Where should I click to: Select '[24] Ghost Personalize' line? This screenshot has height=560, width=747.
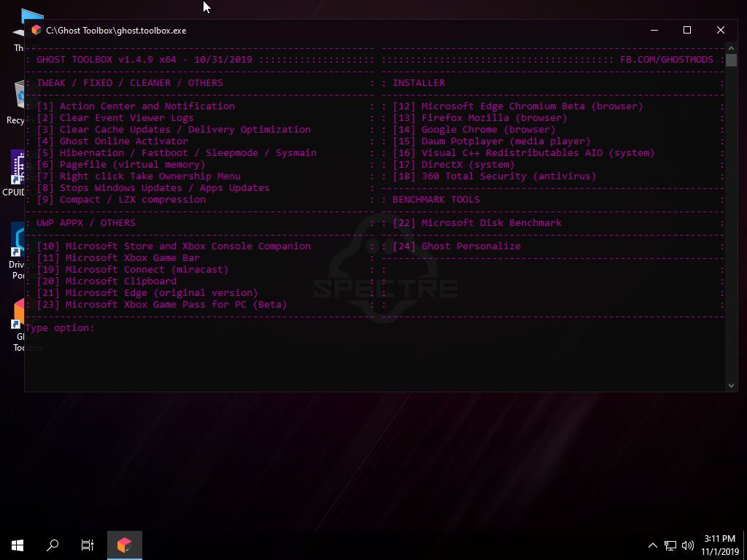457,246
